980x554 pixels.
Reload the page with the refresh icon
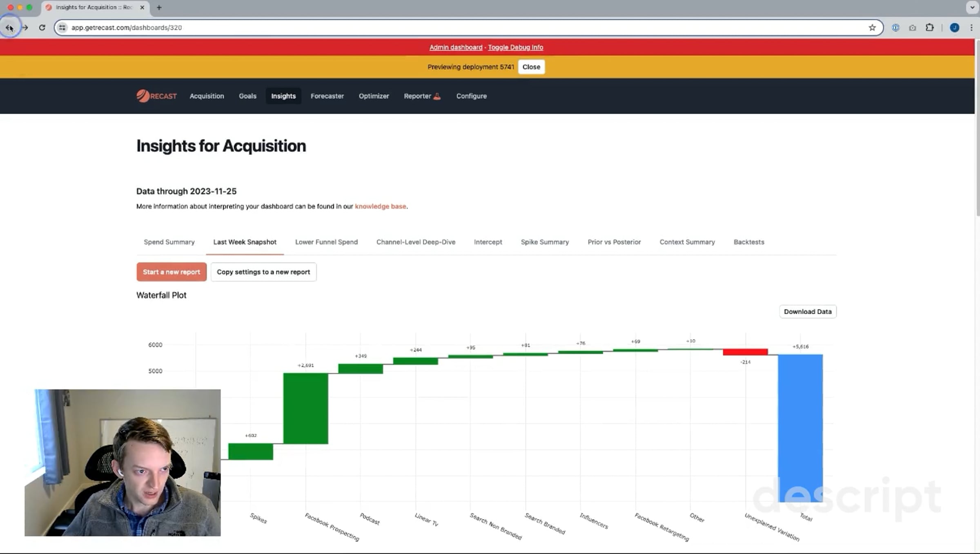[42, 27]
